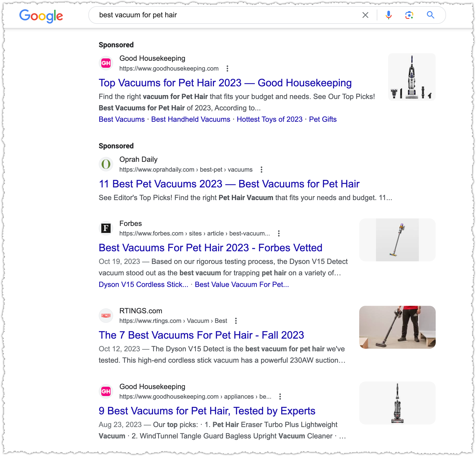Open options dots beside sponsored goodhousekeeping.com URL

(x=227, y=69)
